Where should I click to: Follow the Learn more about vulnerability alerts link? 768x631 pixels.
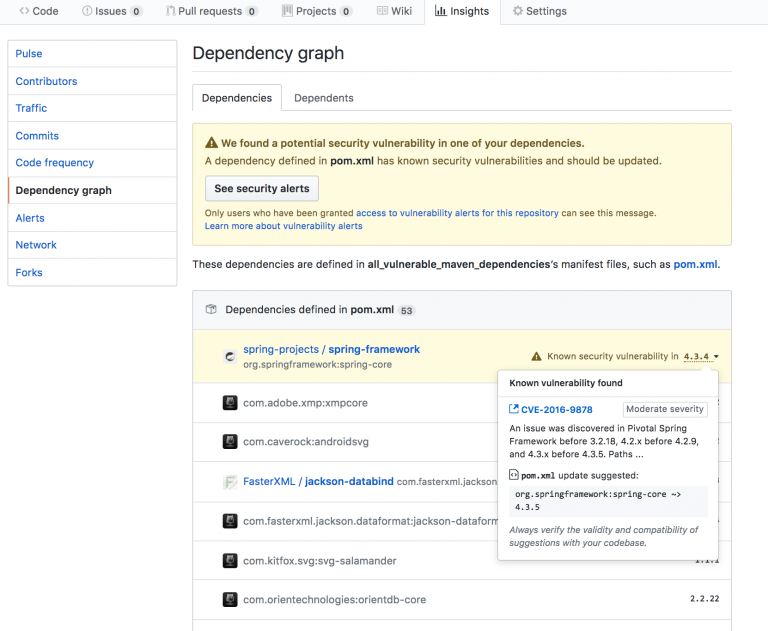283,226
